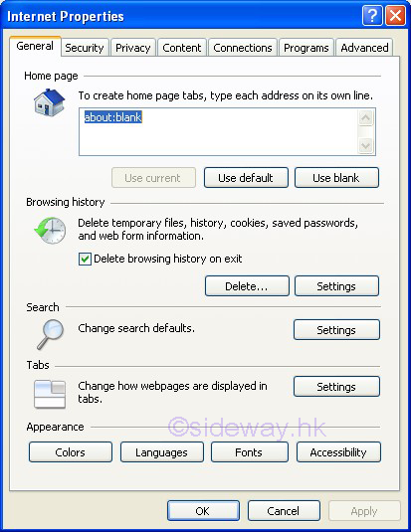The image size is (411, 532).
Task: Click the blue house Home page icon
Action: [49, 102]
